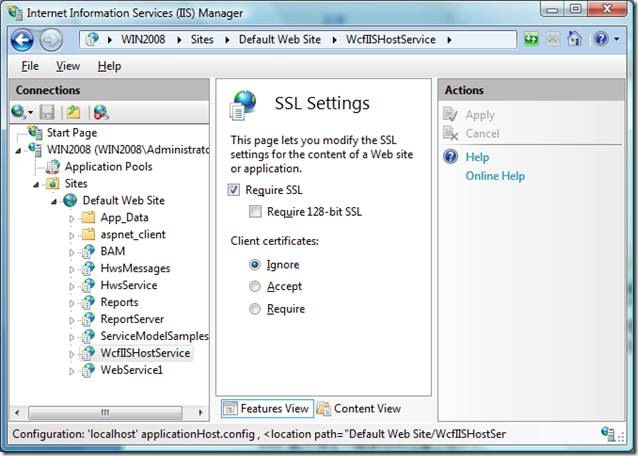This screenshot has height=456, width=638.
Task: Open Help via blue question toolbar icon
Action: (x=601, y=39)
